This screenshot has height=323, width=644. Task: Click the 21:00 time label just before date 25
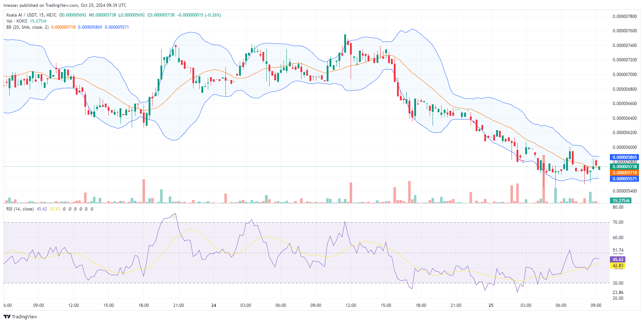pos(456,305)
